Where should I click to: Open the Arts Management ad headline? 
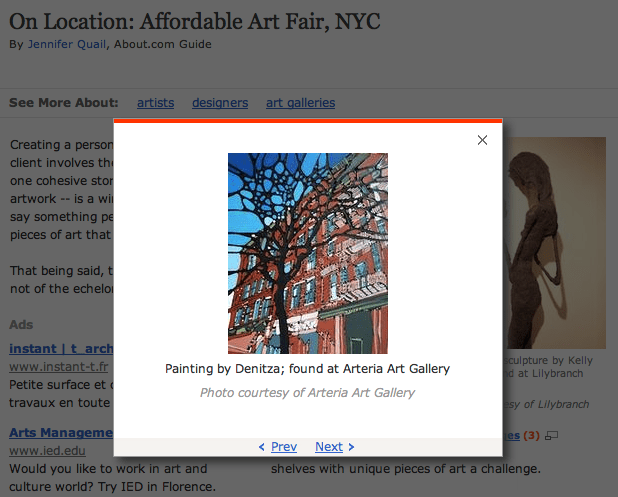[61, 433]
